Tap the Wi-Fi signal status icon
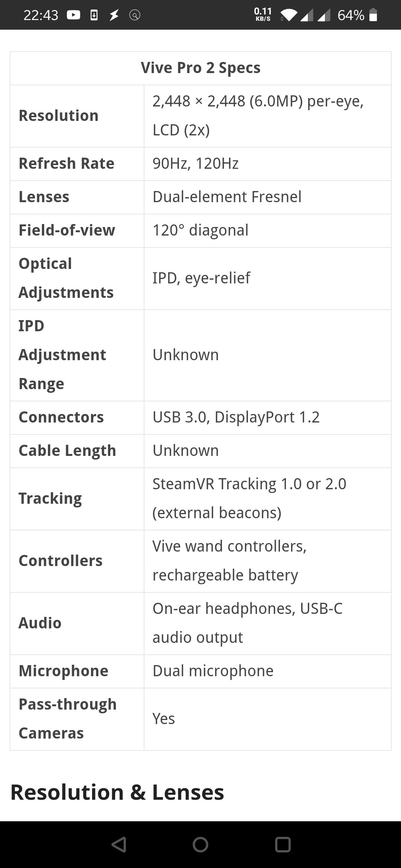The image size is (401, 868). (x=289, y=15)
